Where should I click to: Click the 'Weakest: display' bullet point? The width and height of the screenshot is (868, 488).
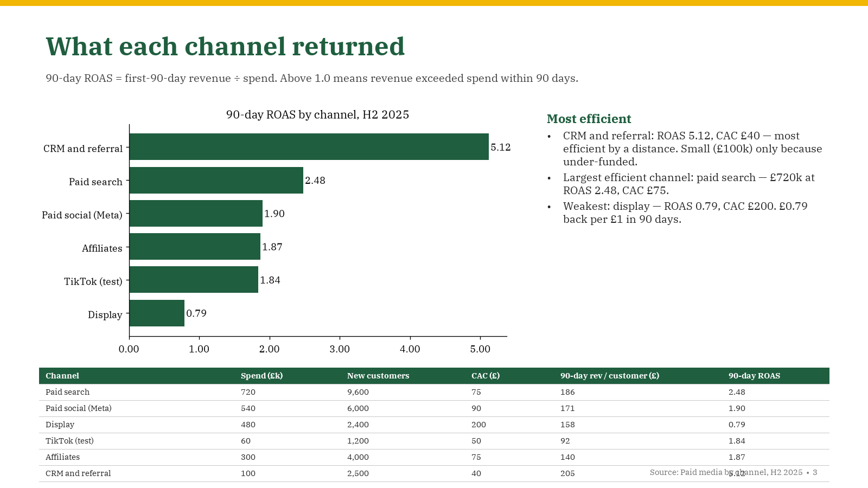685,213
